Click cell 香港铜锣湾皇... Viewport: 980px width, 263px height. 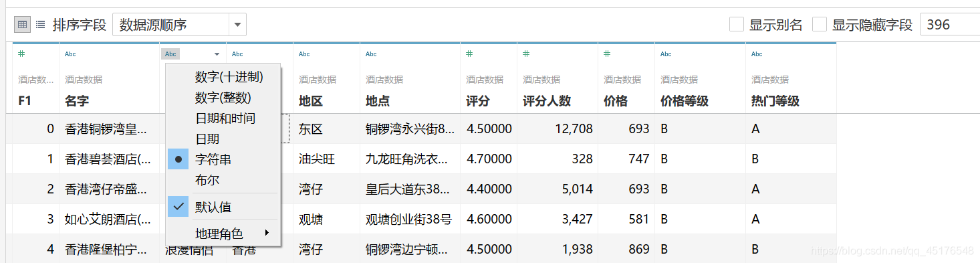[x=110, y=128]
